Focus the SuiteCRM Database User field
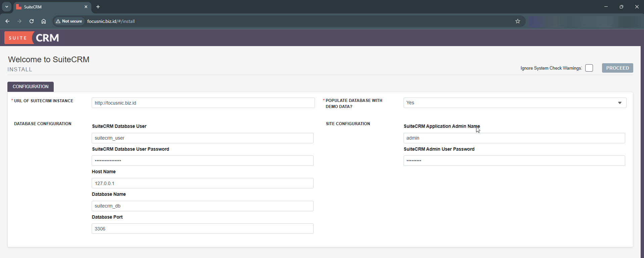The height and width of the screenshot is (258, 644). 202,138
